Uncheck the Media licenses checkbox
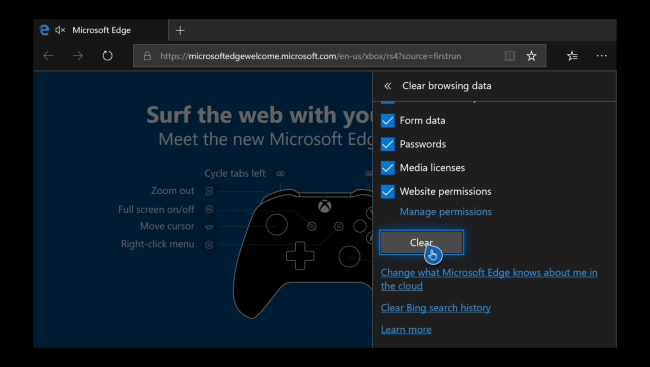 (388, 168)
